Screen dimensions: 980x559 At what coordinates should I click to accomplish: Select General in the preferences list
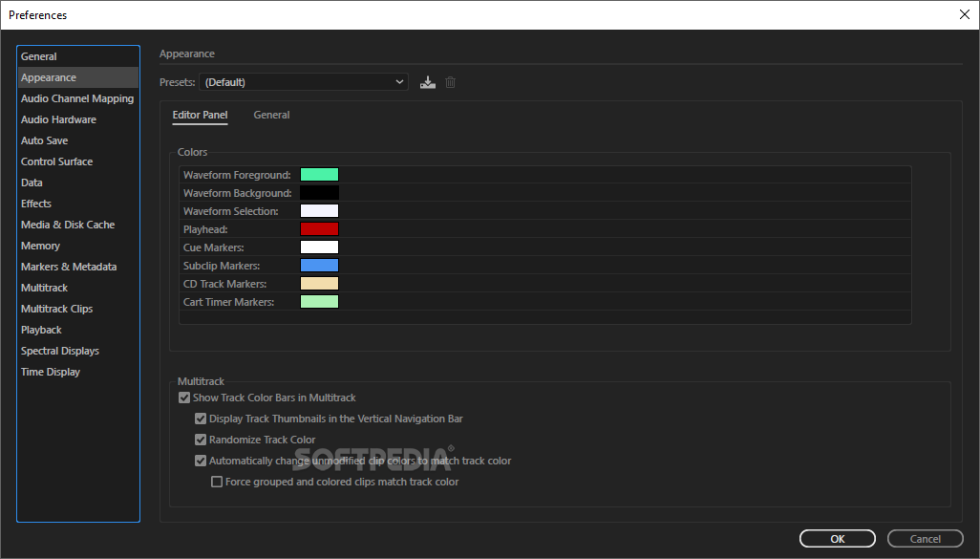tap(78, 56)
